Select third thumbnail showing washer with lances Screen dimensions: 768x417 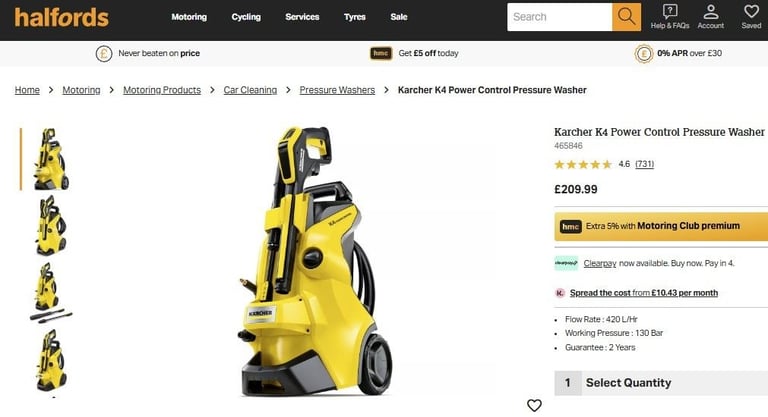click(x=50, y=293)
